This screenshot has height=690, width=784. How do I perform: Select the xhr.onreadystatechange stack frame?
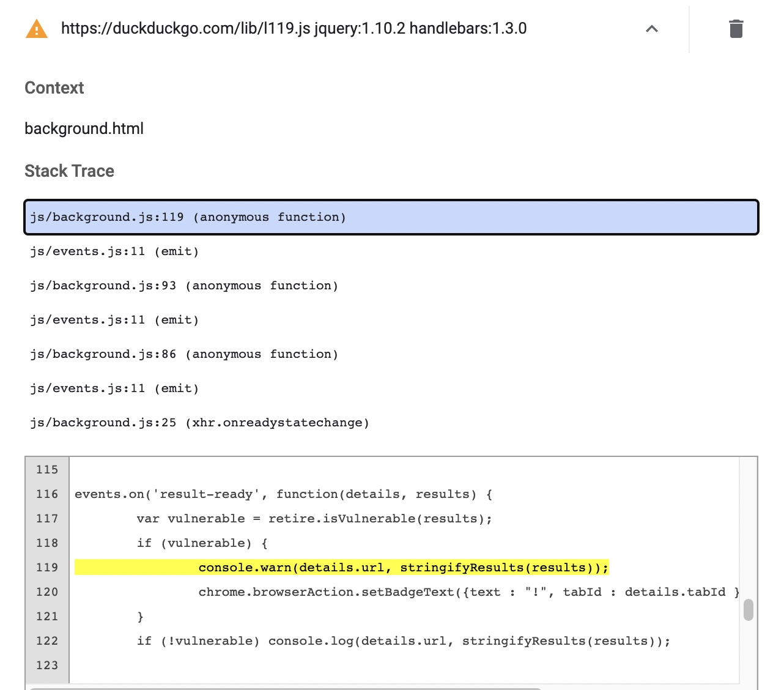tap(199, 422)
